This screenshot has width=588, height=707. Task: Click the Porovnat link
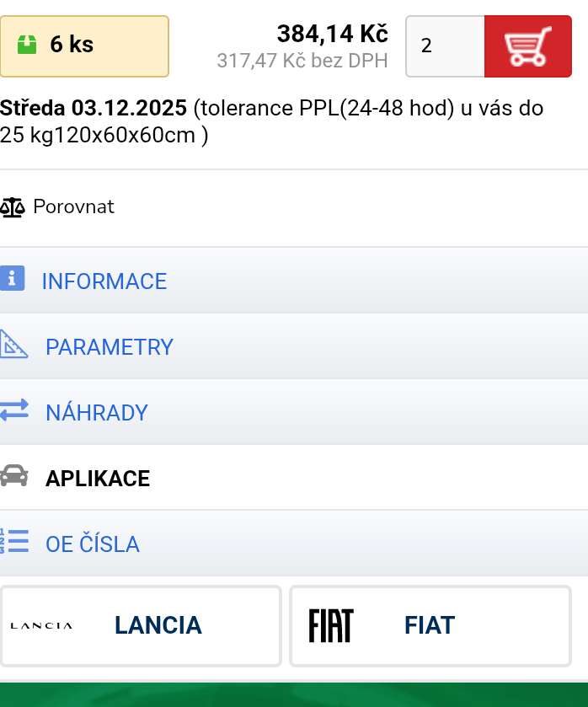[x=72, y=206]
